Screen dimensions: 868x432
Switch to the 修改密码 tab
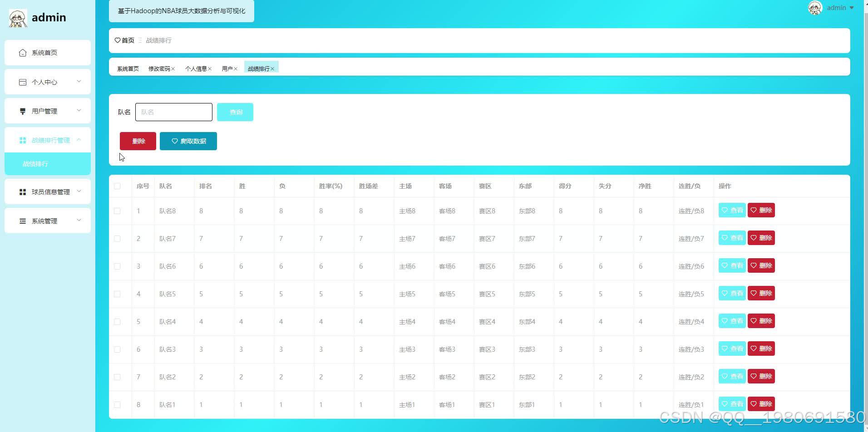[x=159, y=69]
